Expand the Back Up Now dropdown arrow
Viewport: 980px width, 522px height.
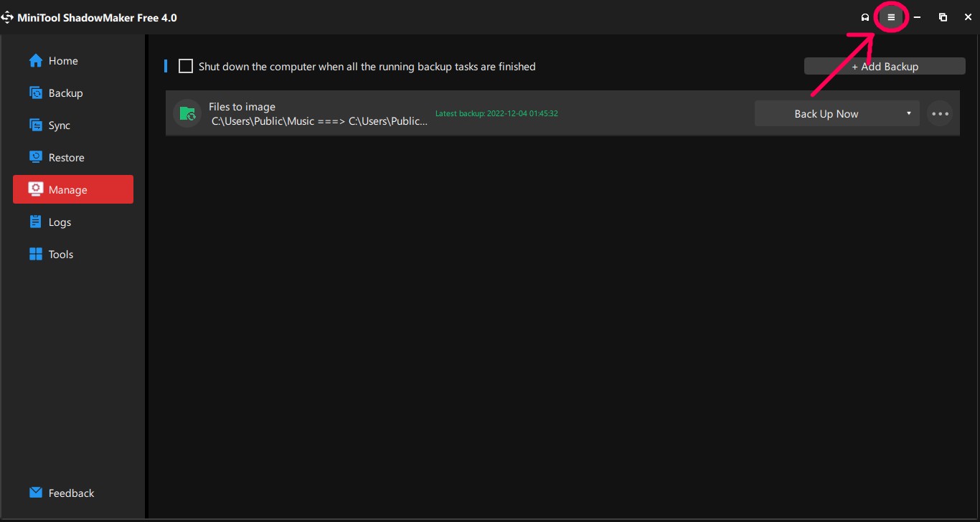point(908,113)
